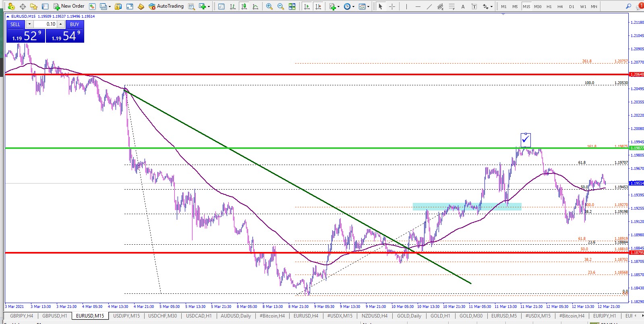Click the Data Window crosshair-circle icon
Image resolution: width=644 pixels, height=324 pixels.
coord(23,6)
